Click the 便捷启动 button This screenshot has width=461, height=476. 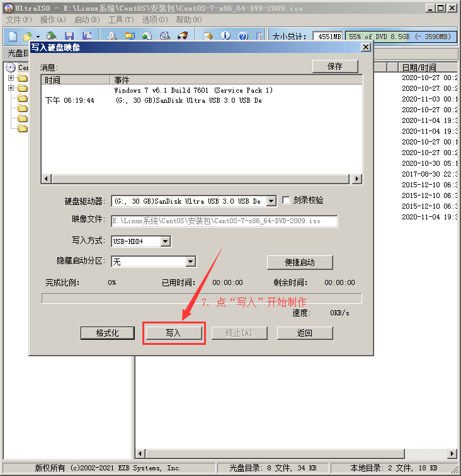coord(300,262)
